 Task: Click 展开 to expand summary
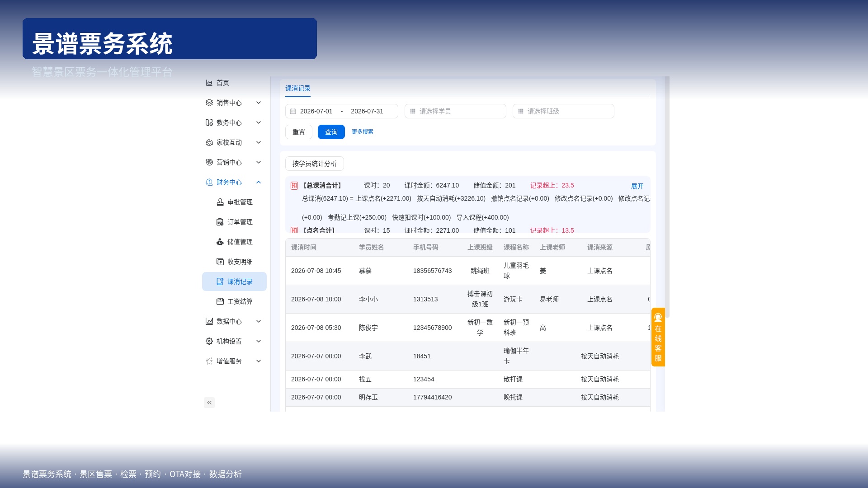tap(637, 186)
